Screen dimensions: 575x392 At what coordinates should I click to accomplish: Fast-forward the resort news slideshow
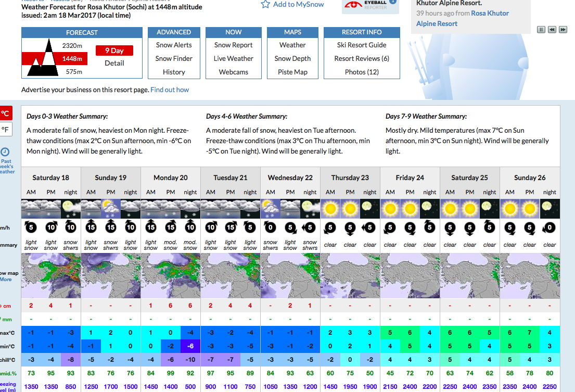(563, 30)
